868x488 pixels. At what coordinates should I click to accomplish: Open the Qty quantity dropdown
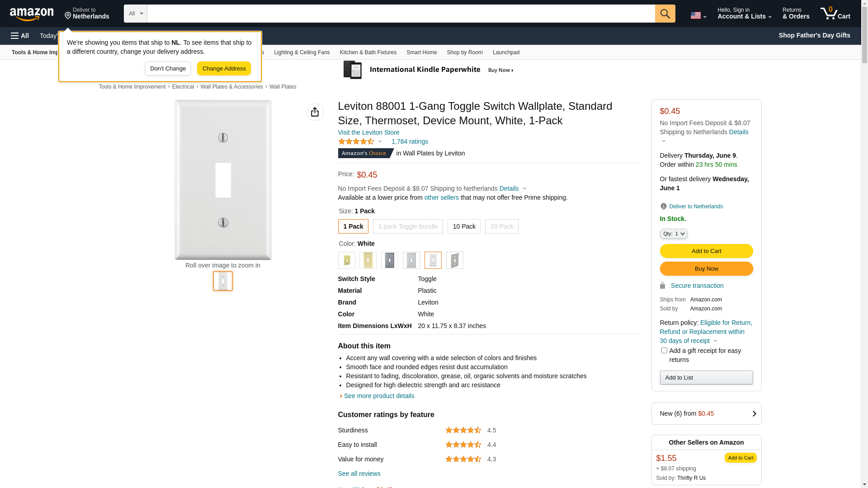click(x=674, y=234)
